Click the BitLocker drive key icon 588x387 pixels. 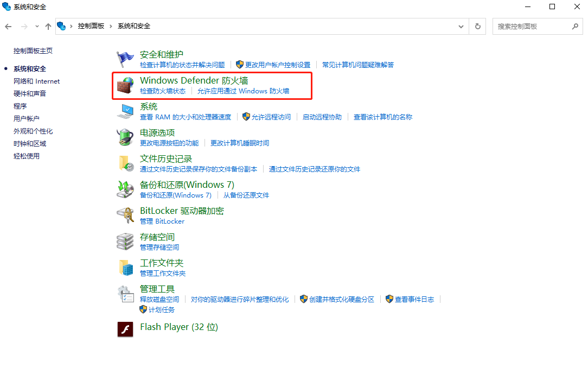tap(125, 215)
